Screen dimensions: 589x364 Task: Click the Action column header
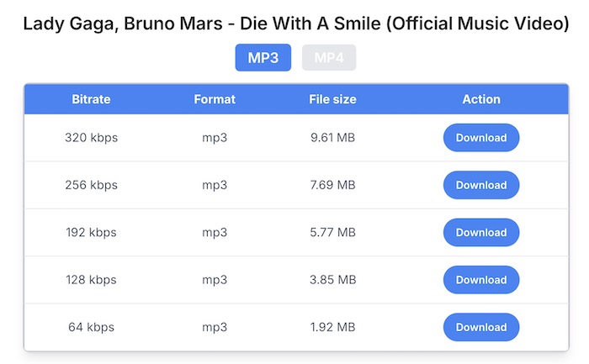pos(481,99)
